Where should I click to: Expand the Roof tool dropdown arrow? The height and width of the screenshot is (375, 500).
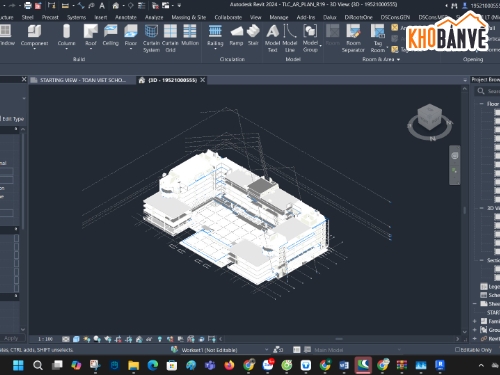[x=91, y=49]
